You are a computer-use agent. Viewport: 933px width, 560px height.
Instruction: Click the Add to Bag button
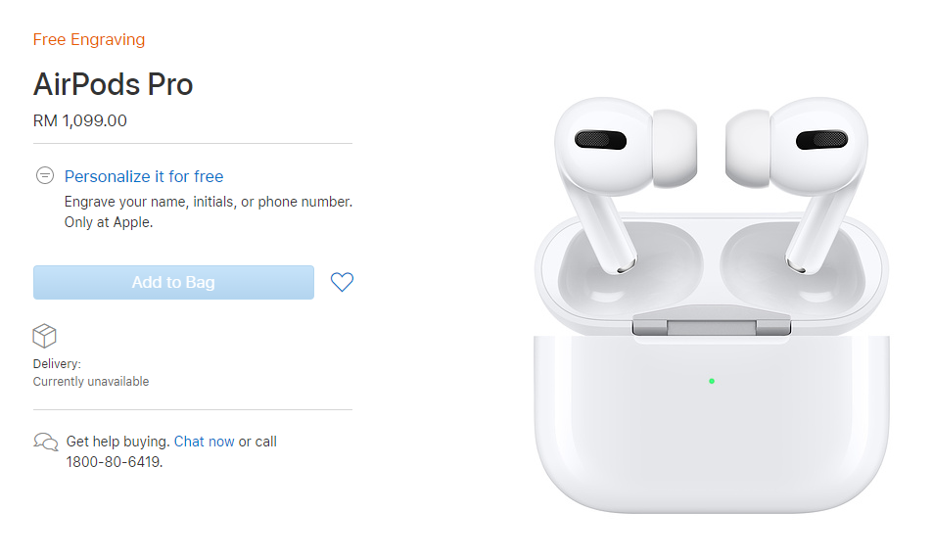[x=173, y=282]
